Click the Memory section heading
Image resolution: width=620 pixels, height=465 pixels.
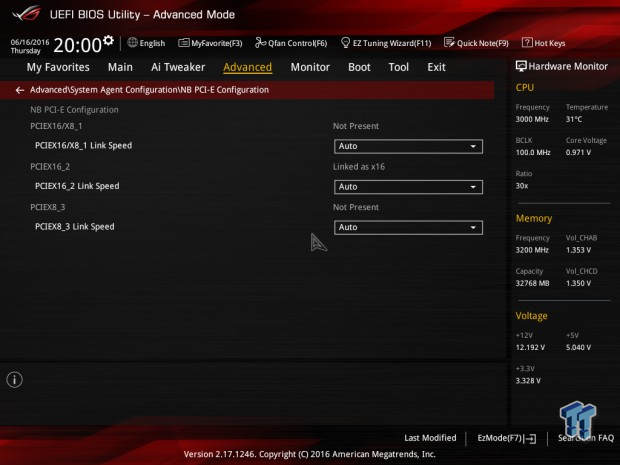(x=533, y=218)
